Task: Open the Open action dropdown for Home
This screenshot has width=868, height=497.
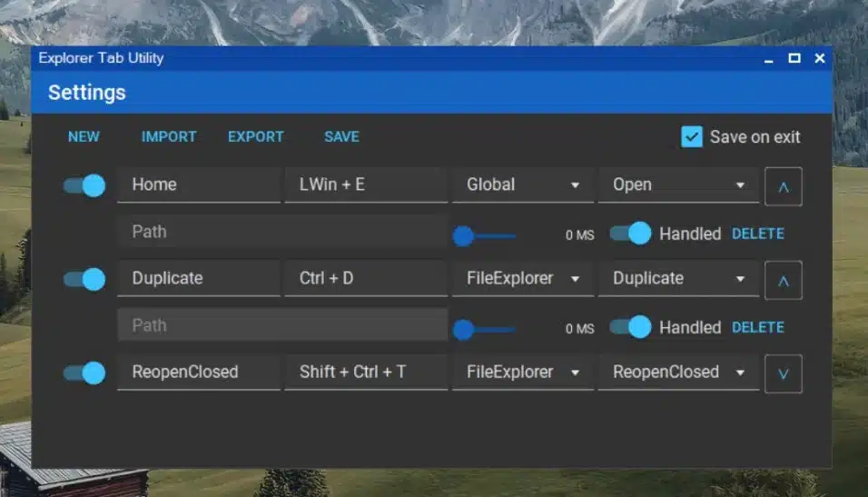Action: (x=678, y=185)
